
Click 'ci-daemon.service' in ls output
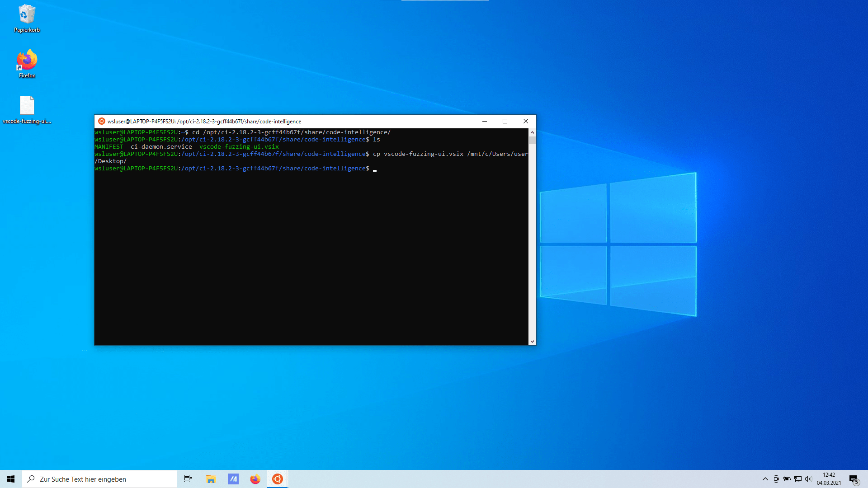pyautogui.click(x=161, y=147)
